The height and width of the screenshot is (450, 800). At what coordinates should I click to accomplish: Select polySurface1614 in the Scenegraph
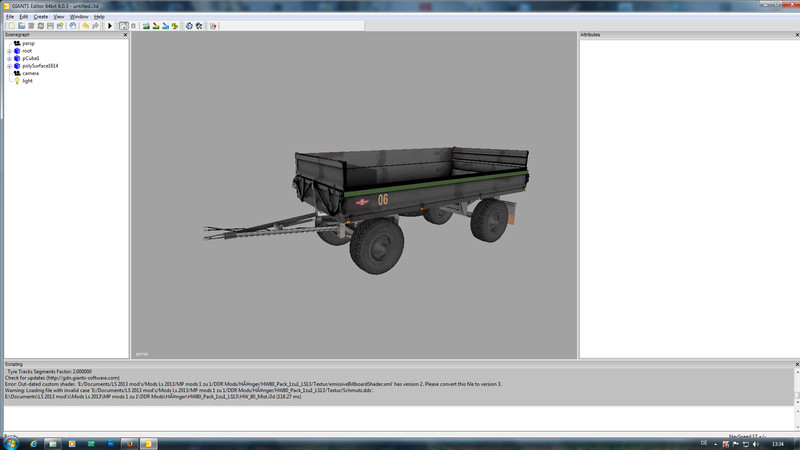click(40, 66)
